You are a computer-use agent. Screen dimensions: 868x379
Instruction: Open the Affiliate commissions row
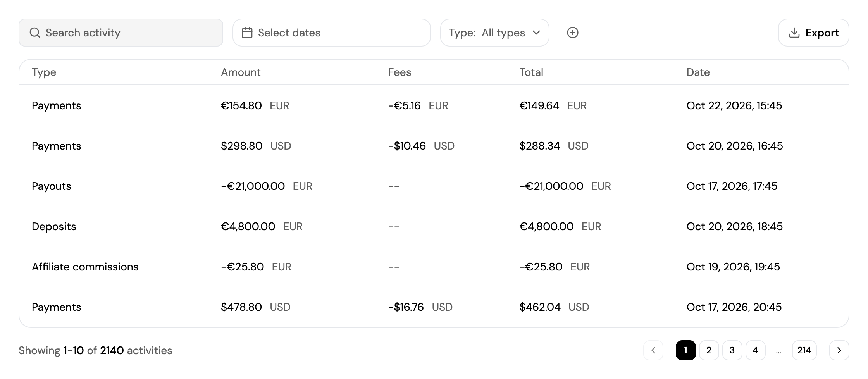pyautogui.click(x=434, y=267)
